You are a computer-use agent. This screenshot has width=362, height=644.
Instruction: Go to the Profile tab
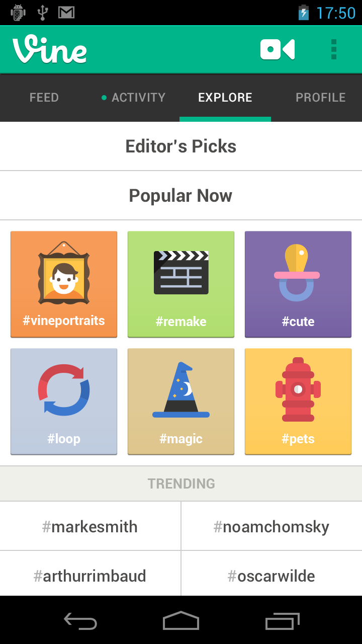320,98
